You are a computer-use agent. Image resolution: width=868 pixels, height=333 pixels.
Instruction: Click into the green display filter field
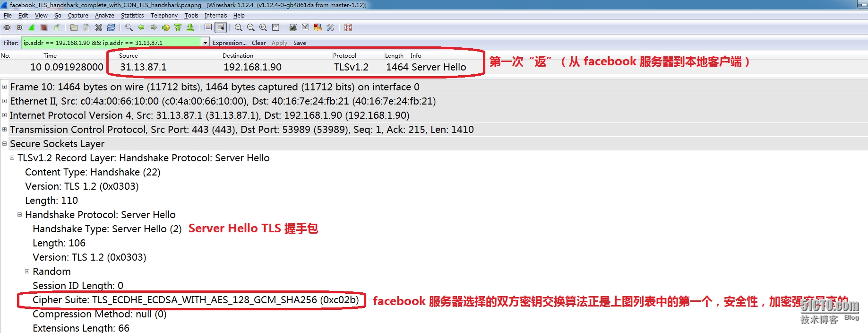coord(112,43)
